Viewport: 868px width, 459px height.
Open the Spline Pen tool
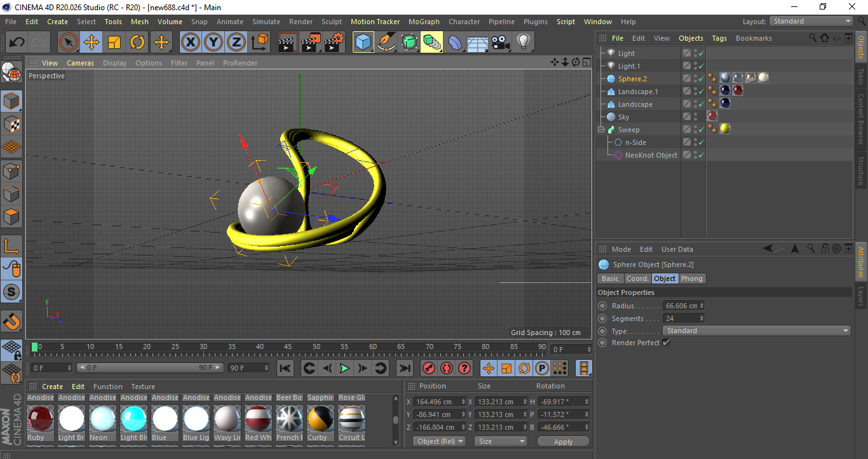(x=386, y=43)
